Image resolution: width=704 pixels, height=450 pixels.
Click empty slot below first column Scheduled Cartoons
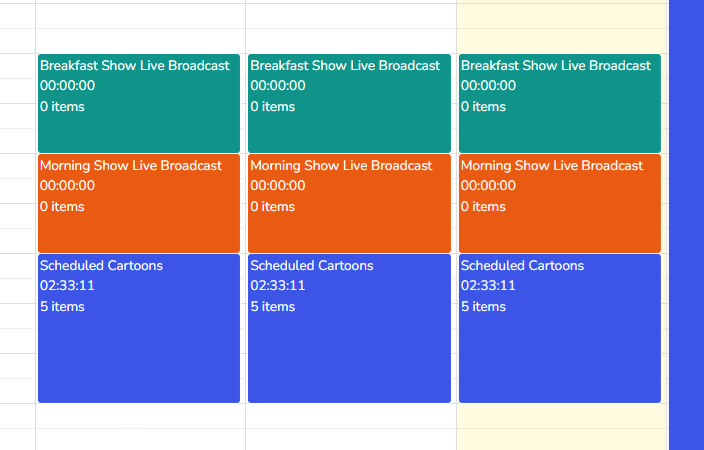140,427
